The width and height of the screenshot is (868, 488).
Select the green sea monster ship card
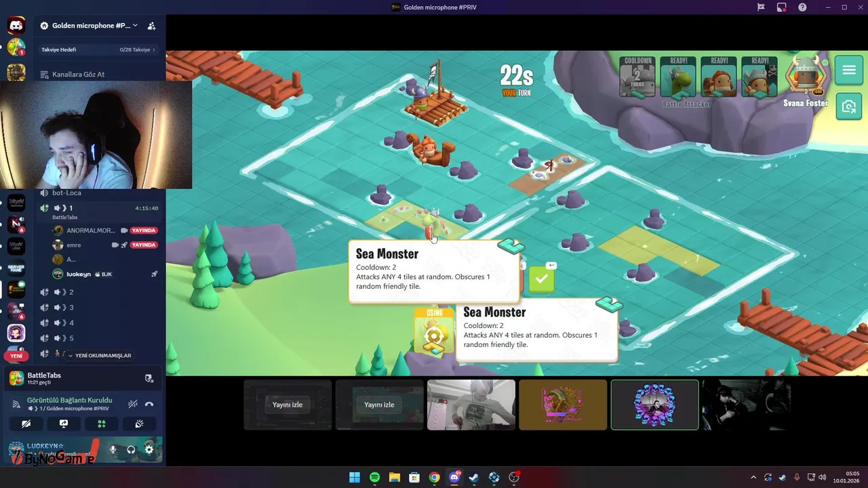tap(679, 78)
